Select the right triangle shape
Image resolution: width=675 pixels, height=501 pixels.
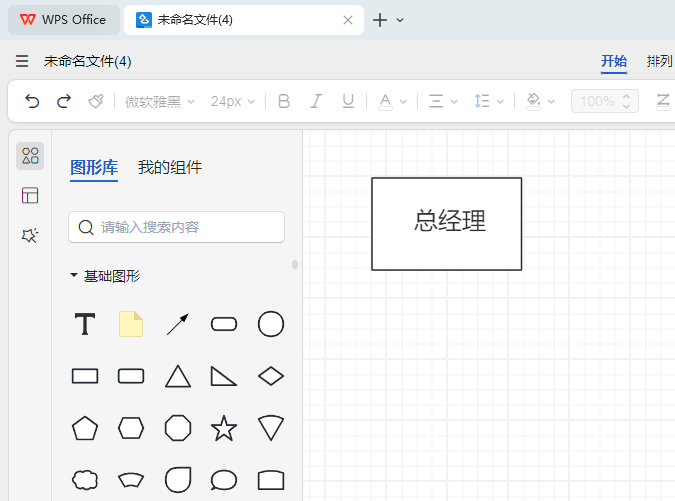[224, 376]
